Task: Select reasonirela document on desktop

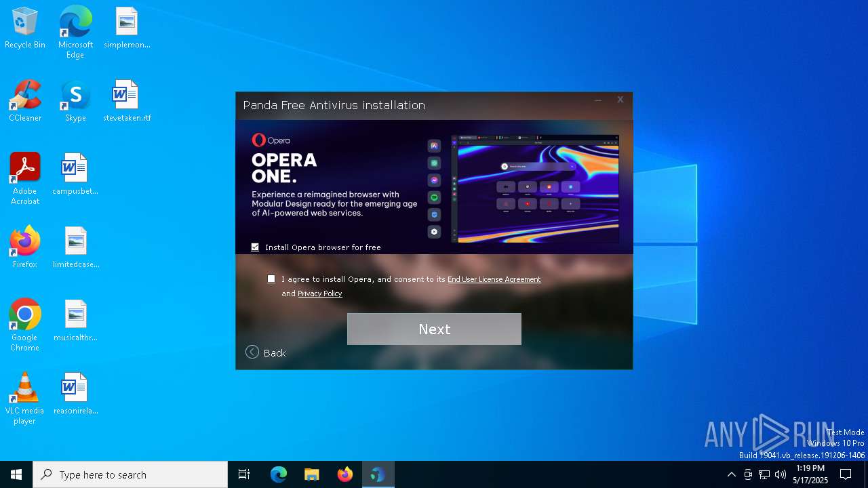Action: [75, 394]
